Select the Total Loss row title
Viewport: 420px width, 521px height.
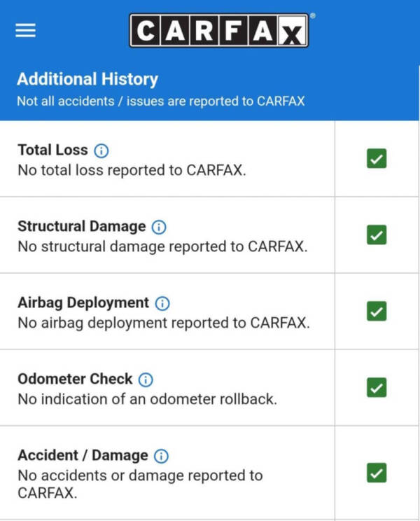[52, 150]
